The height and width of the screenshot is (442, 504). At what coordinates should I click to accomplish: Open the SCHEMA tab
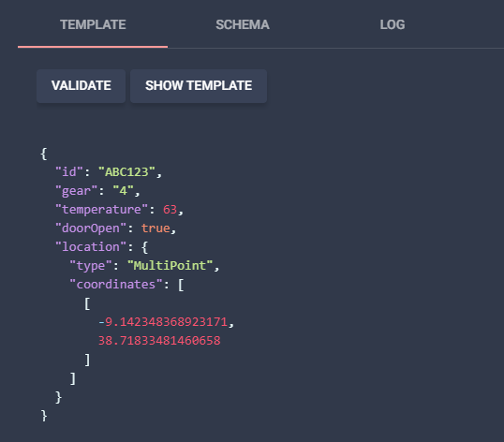coord(243,24)
